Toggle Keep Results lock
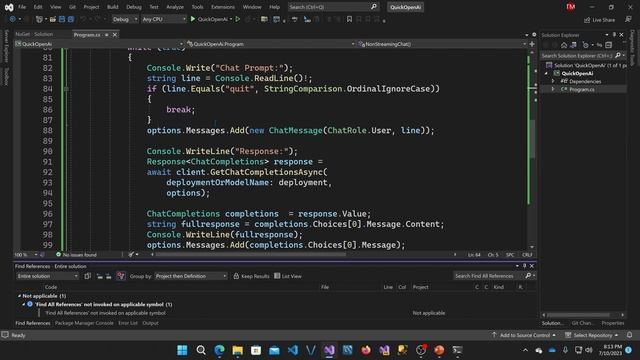The height and width of the screenshot is (360, 640). (251, 276)
